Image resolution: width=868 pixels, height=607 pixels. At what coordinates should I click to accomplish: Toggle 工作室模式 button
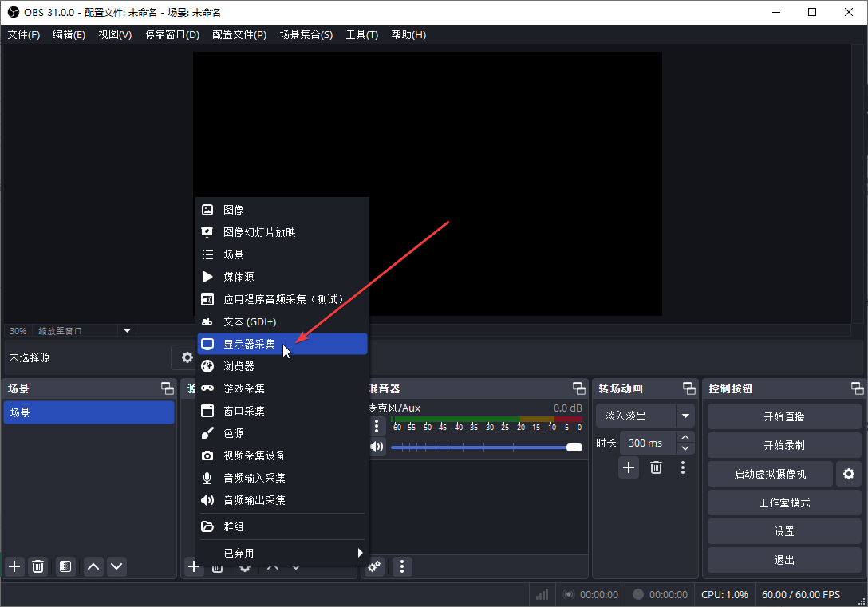click(x=784, y=503)
